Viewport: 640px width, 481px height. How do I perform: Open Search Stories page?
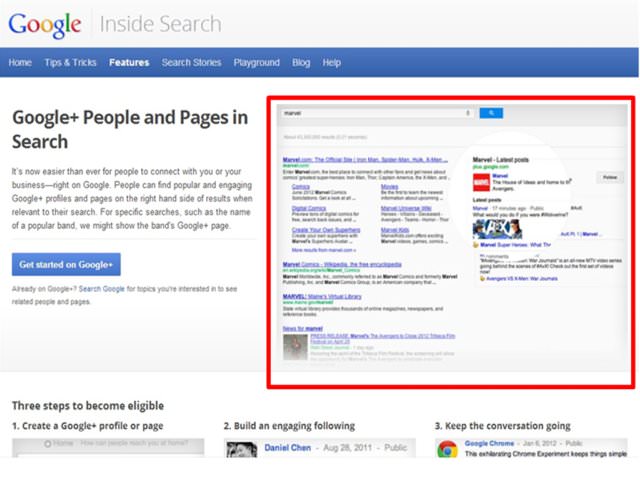(191, 62)
